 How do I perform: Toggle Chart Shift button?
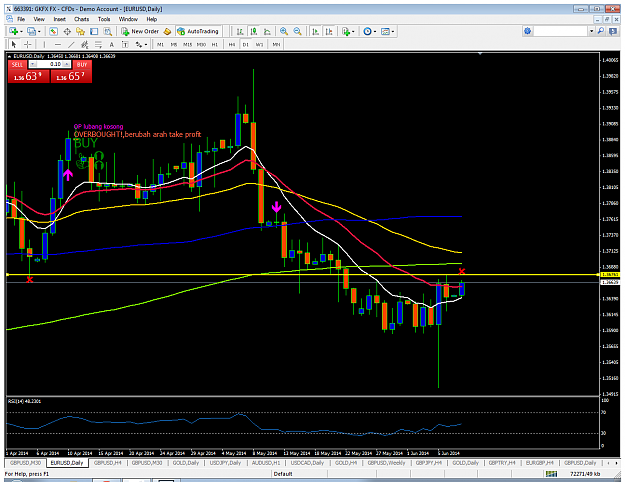329,31
